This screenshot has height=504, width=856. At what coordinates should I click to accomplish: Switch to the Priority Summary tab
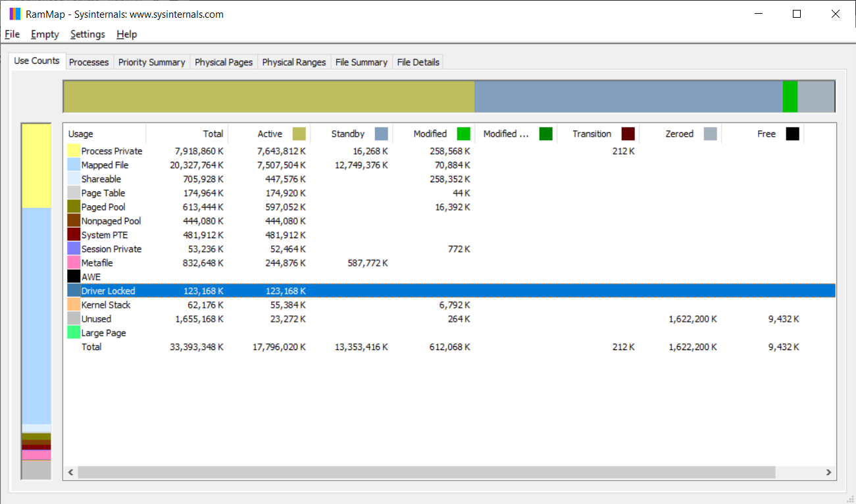point(151,62)
